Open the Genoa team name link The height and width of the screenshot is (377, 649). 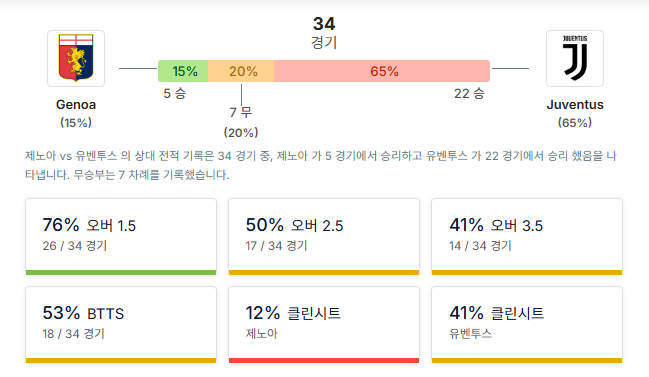point(76,105)
